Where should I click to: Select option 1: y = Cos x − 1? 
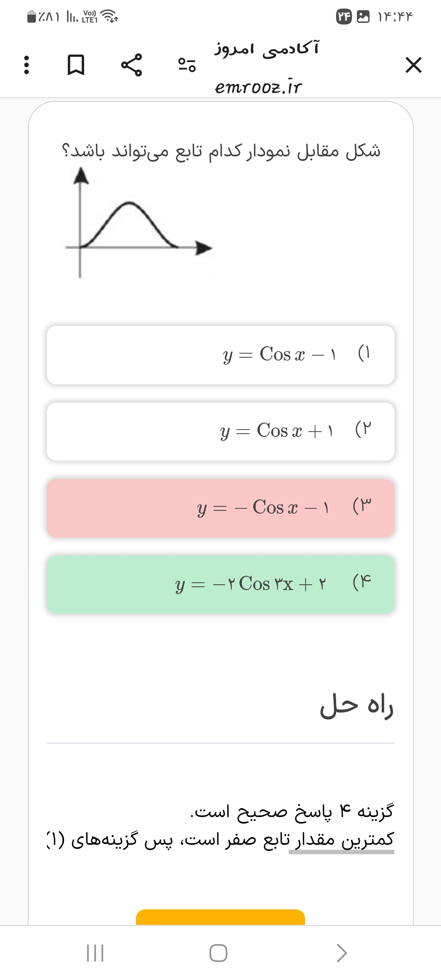220,355
